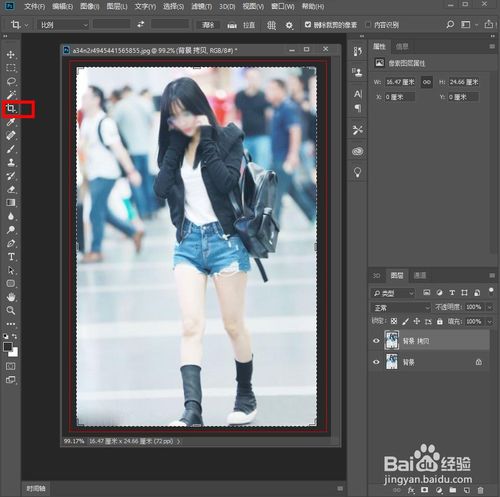Toggle lock all padlock icon
The width and height of the screenshot is (500, 497).
(x=440, y=321)
